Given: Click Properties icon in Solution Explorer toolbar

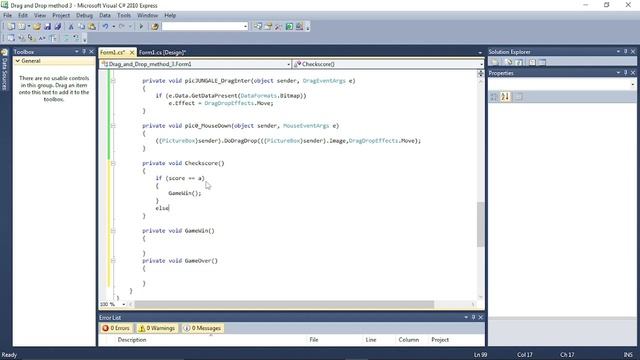Looking at the screenshot, I should click(495, 62).
